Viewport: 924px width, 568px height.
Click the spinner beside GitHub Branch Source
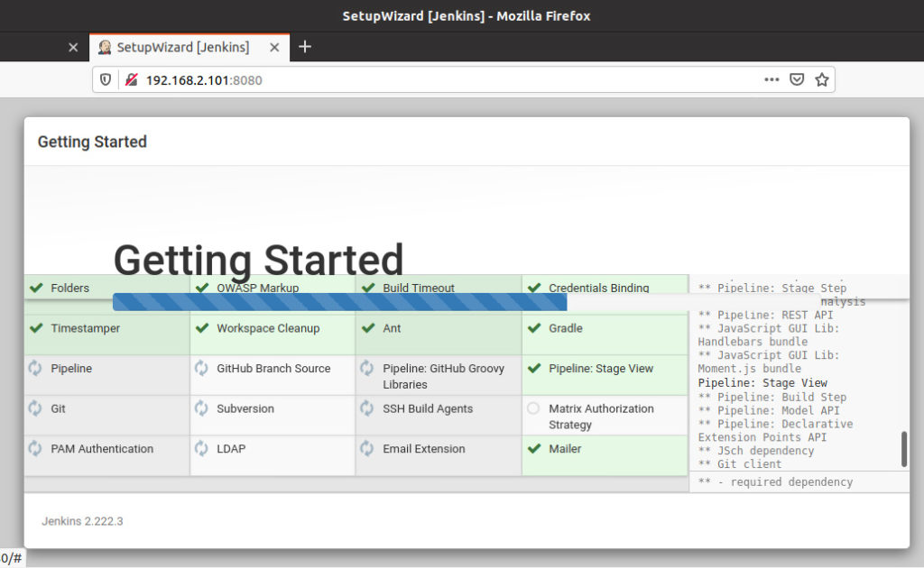click(201, 369)
